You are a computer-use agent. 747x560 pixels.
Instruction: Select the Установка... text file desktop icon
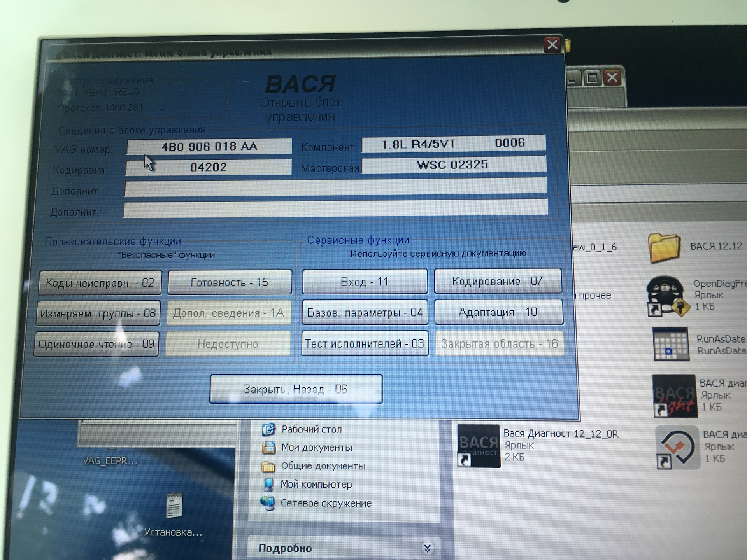[x=174, y=506]
